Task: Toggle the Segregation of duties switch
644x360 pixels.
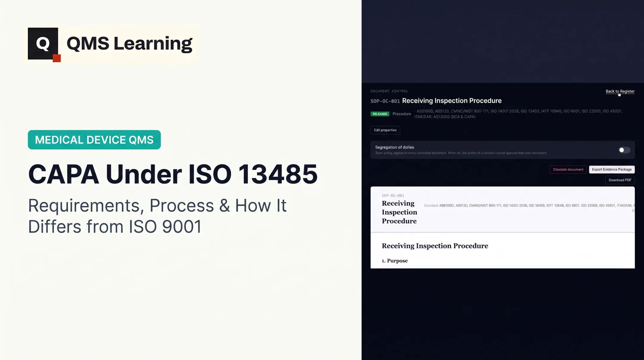Action: tap(624, 150)
